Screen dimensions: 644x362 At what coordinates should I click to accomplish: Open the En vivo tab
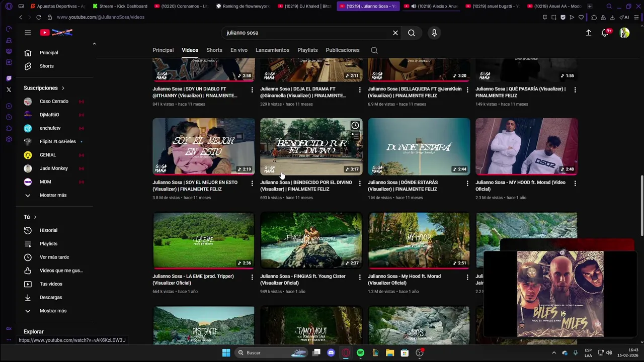click(x=239, y=50)
